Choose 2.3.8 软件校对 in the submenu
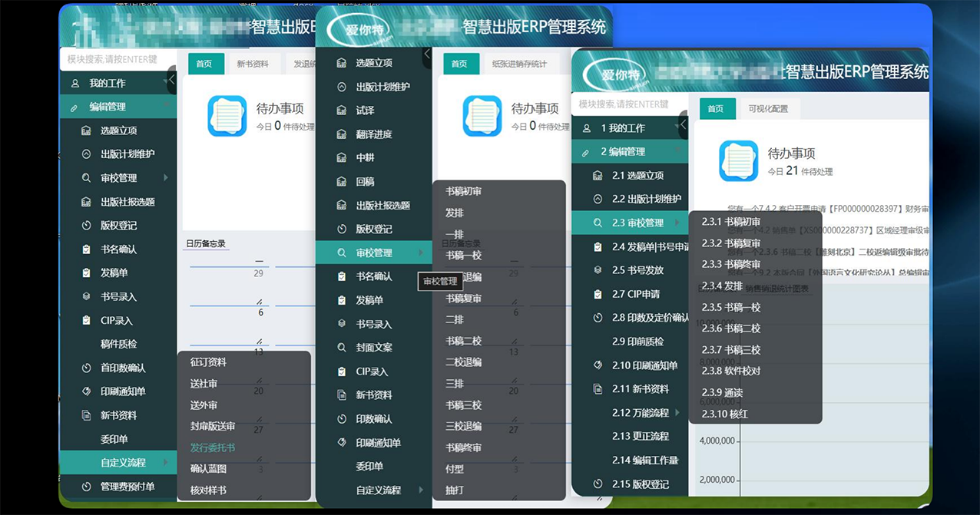 click(x=731, y=371)
